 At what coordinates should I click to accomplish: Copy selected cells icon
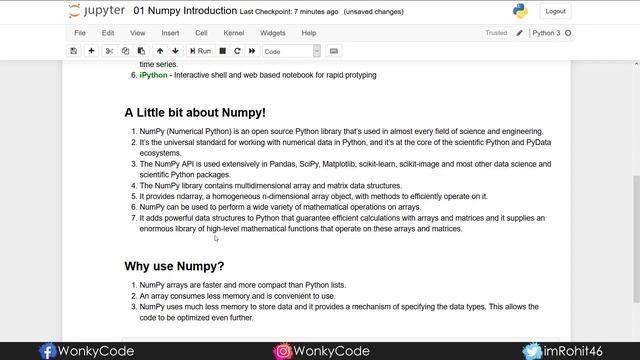point(125,51)
